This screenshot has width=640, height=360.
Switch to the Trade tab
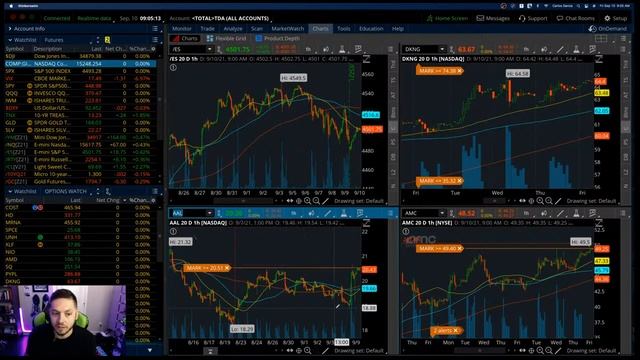pyautogui.click(x=207, y=29)
